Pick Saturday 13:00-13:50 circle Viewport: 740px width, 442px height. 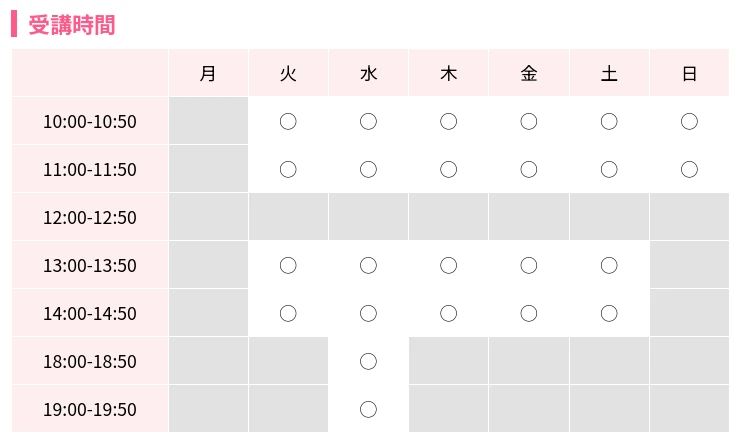coord(609,265)
